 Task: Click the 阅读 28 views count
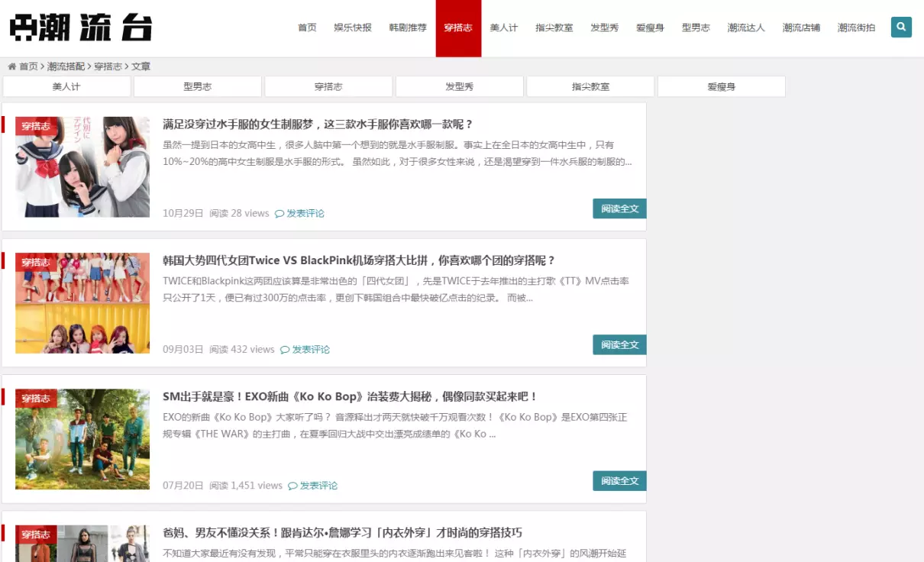coord(239,213)
